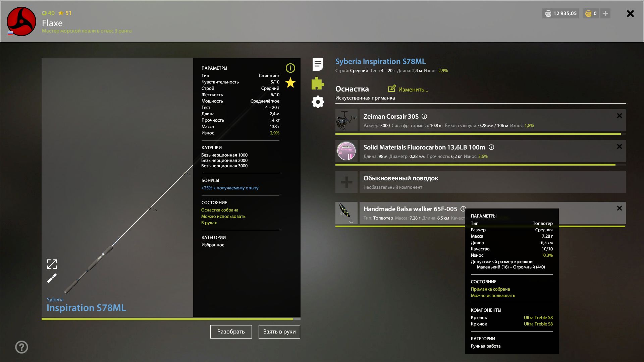This screenshot has width=644, height=362.
Task: Add an Обыкновенный поводок leader with plus
Action: [346, 182]
